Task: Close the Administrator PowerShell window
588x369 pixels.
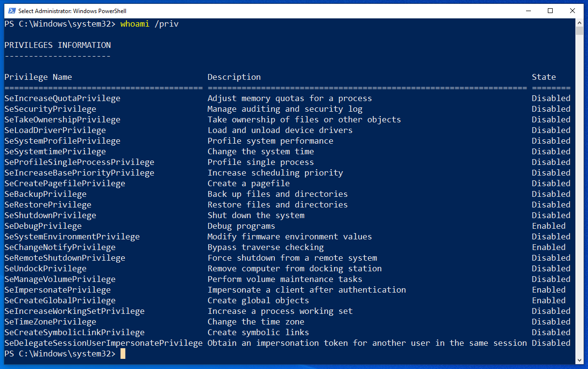Action: click(573, 11)
